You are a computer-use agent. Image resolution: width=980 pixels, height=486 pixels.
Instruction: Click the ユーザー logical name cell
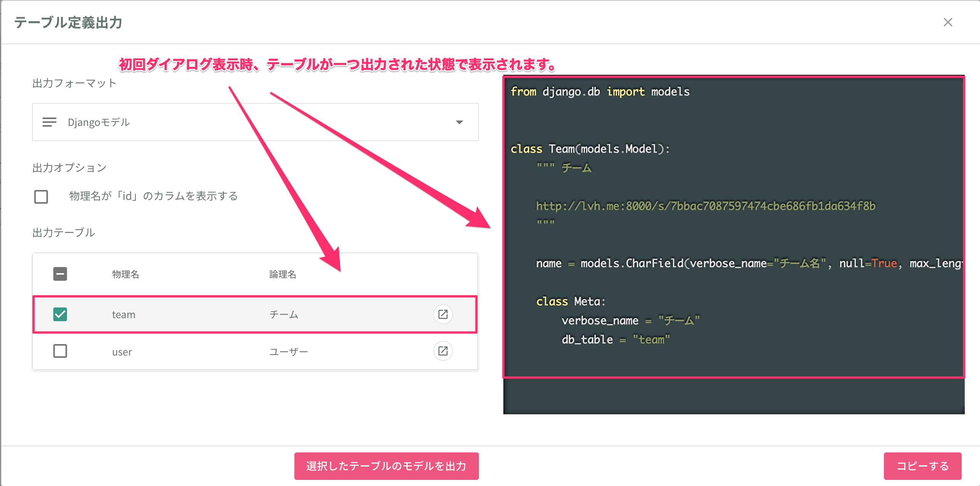288,352
